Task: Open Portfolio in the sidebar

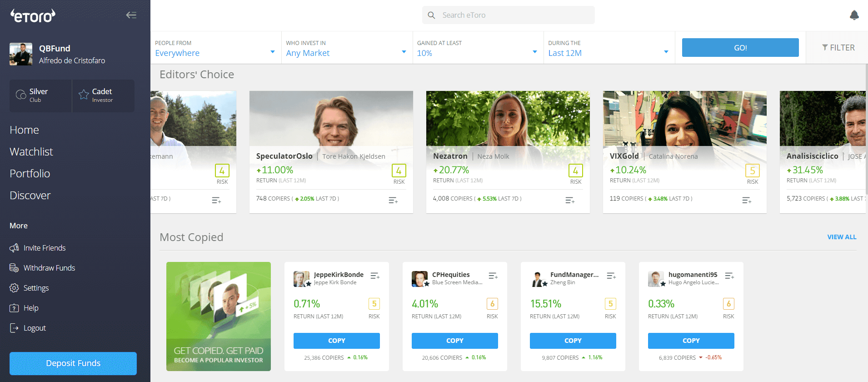Action: [30, 174]
